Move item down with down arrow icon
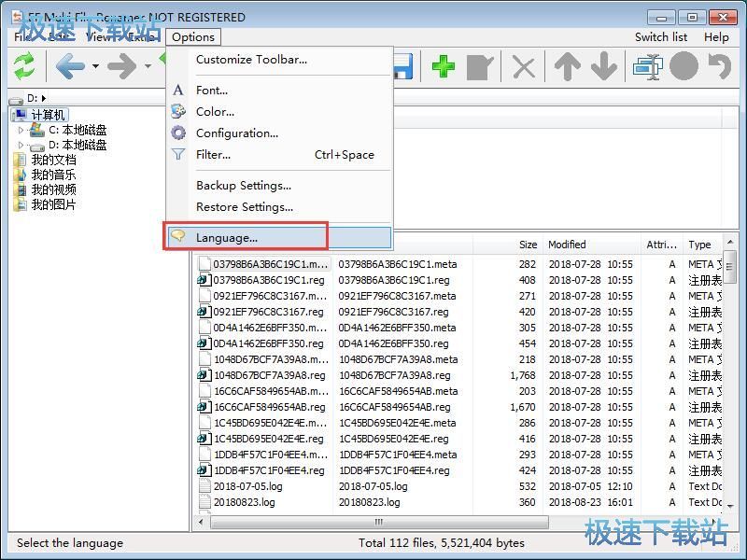Image resolution: width=747 pixels, height=560 pixels. click(x=604, y=66)
